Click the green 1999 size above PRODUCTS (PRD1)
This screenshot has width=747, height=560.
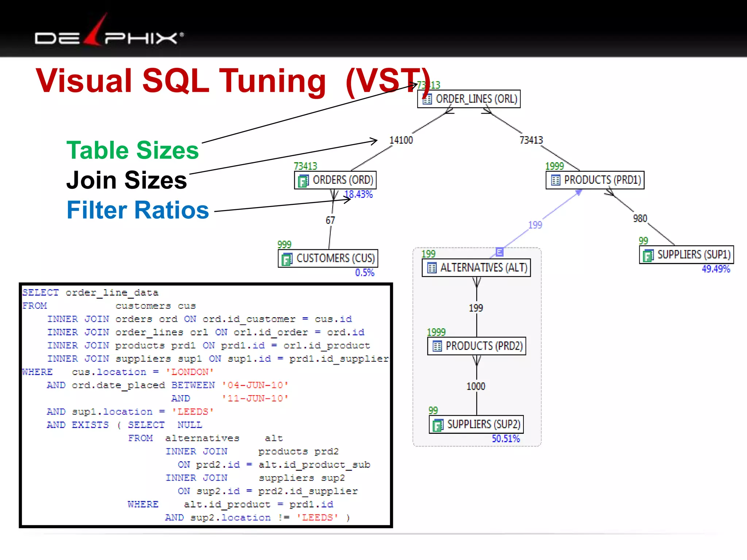(554, 166)
